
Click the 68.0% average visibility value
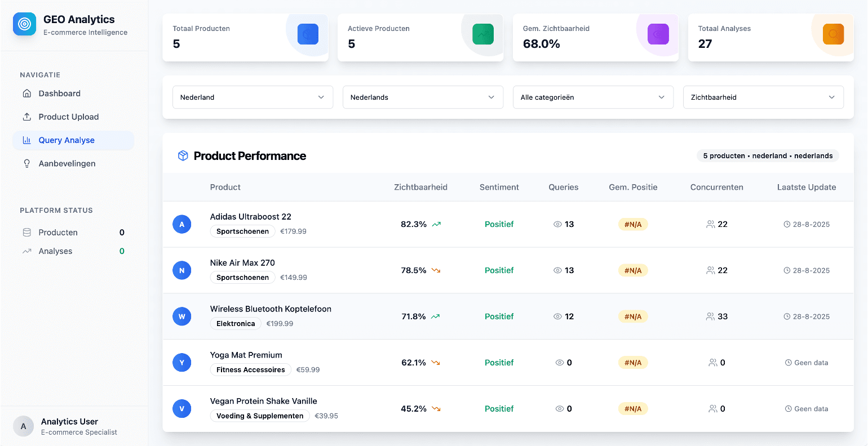coord(542,44)
